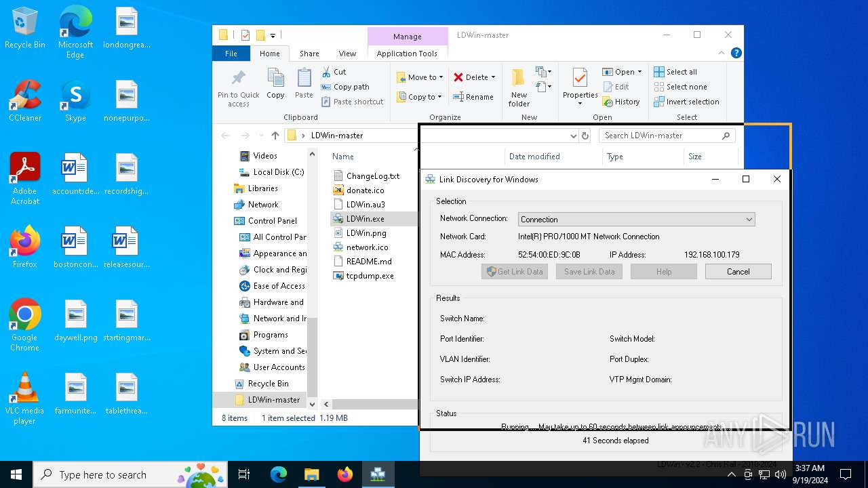Screen dimensions: 868x488
Task: Click Copy path in ribbon
Action: (x=344, y=87)
